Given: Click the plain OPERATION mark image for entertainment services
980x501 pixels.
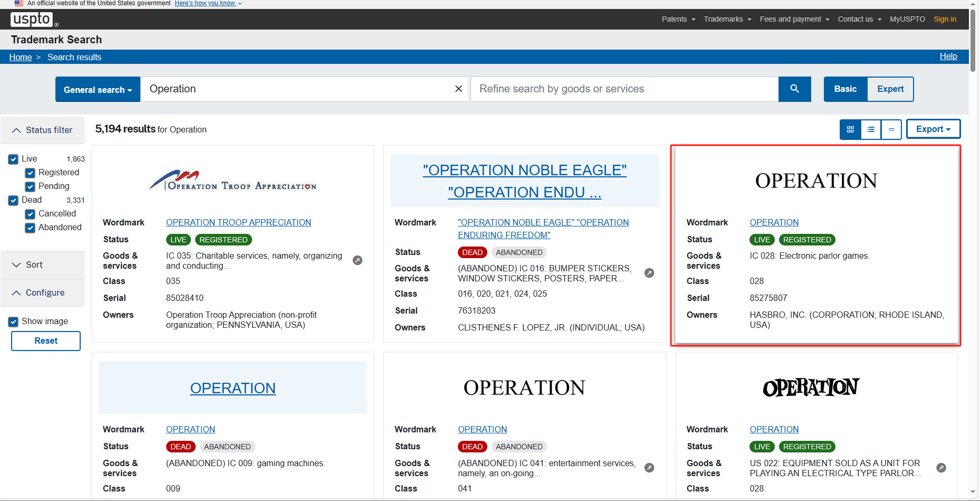Looking at the screenshot, I should [x=524, y=388].
